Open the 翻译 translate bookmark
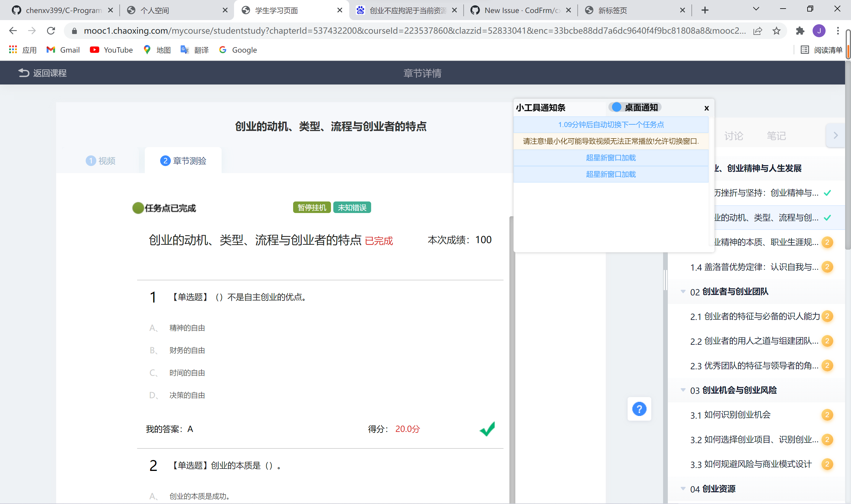Screen dimensions: 851x504 (195, 50)
